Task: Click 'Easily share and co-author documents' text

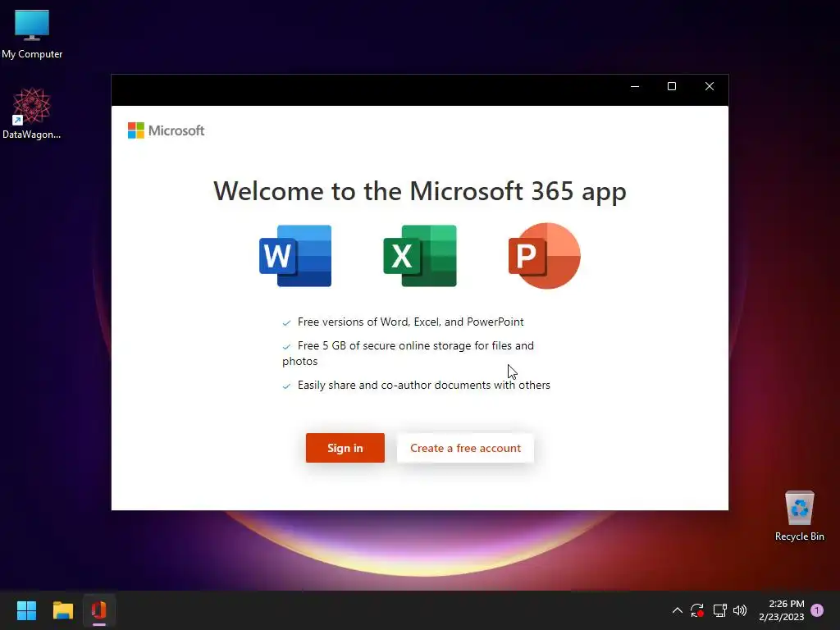Action: 424,386
